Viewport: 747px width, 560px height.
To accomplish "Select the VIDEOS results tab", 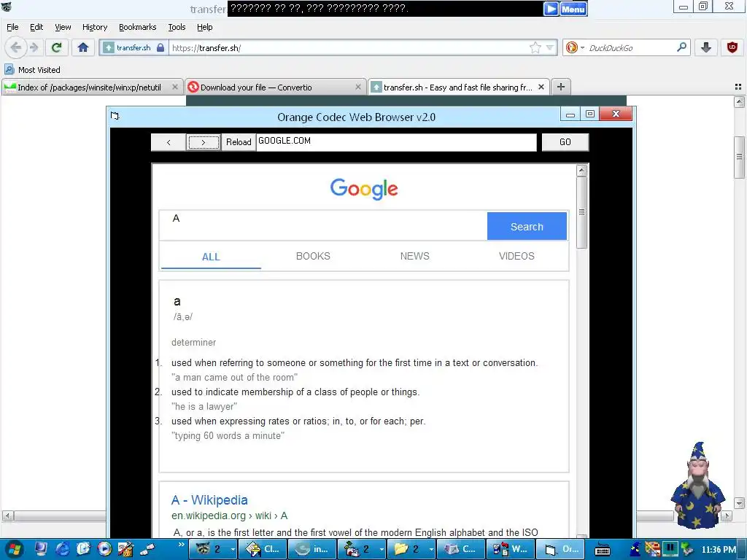I will 516,256.
